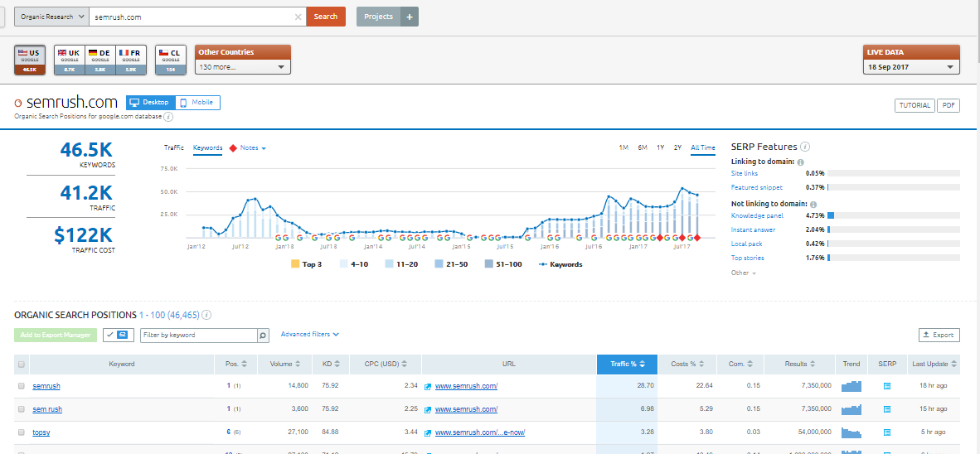
Task: Click the keyword filter magnifier icon
Action: point(263,336)
